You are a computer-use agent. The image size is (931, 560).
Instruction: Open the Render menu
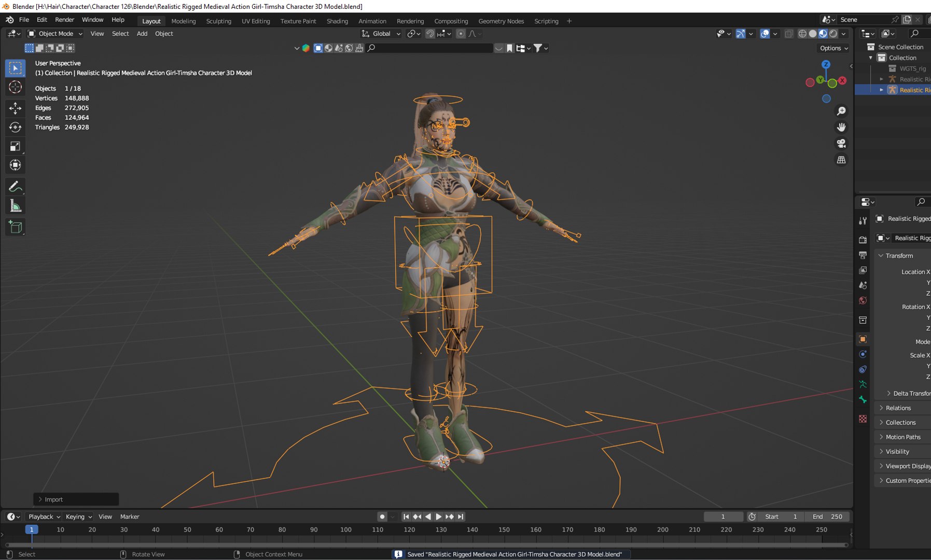click(64, 20)
